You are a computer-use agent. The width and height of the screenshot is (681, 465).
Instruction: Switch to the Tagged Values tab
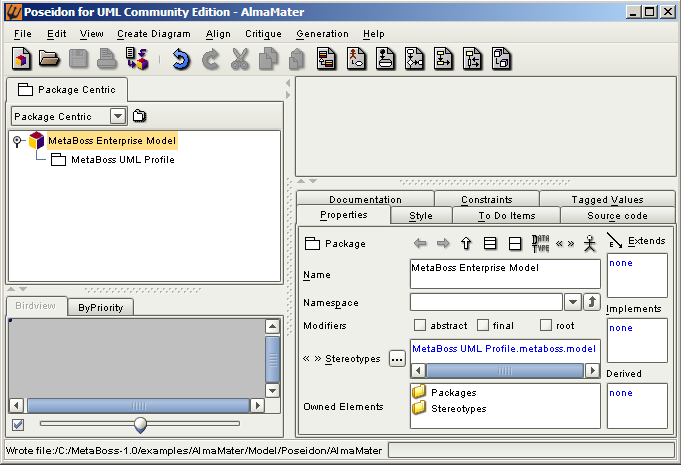coord(607,199)
